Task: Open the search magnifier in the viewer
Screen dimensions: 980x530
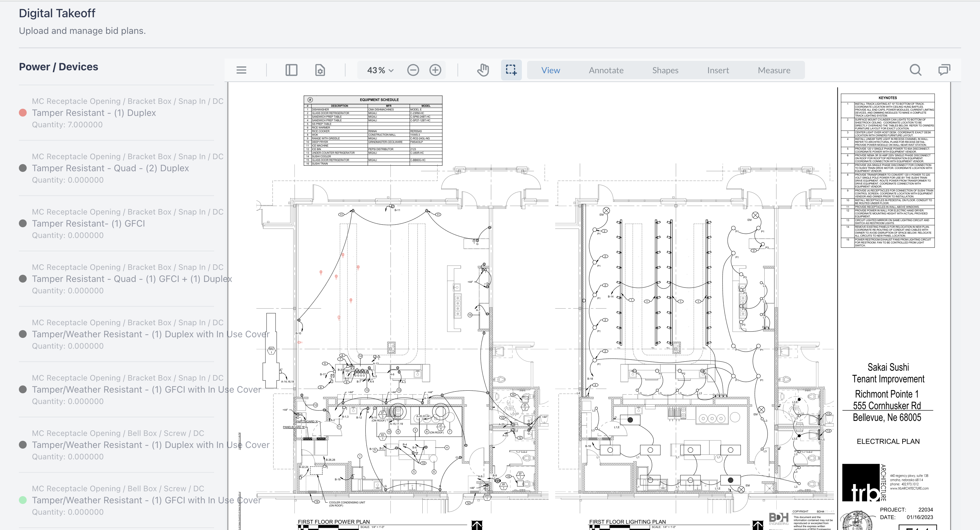Action: pos(915,70)
